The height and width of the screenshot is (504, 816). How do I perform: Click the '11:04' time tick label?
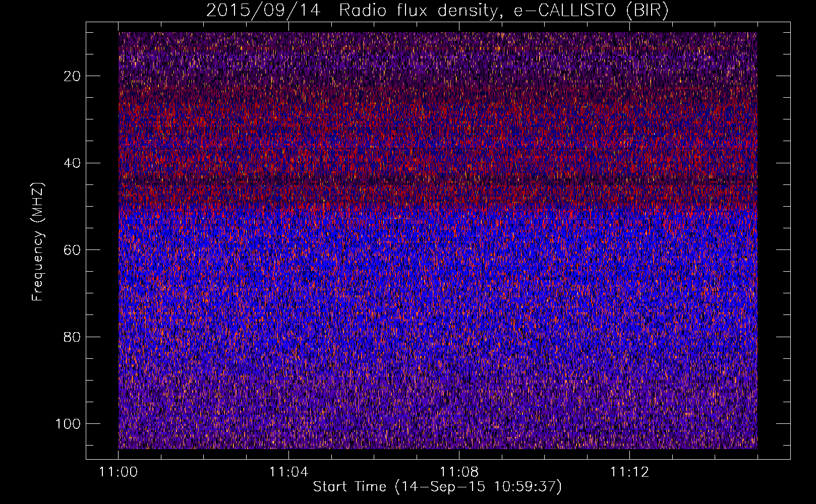click(288, 472)
